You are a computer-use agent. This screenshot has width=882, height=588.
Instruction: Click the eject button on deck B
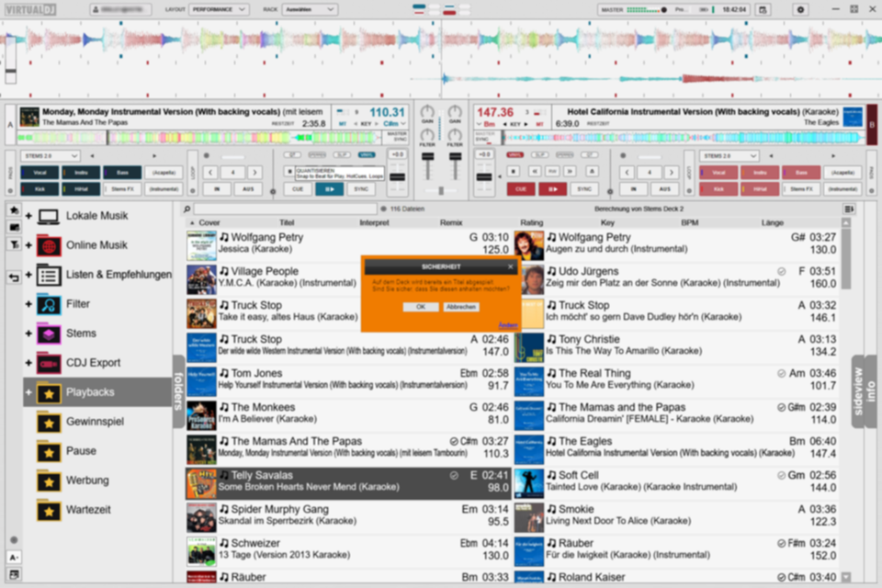pyautogui.click(x=591, y=171)
